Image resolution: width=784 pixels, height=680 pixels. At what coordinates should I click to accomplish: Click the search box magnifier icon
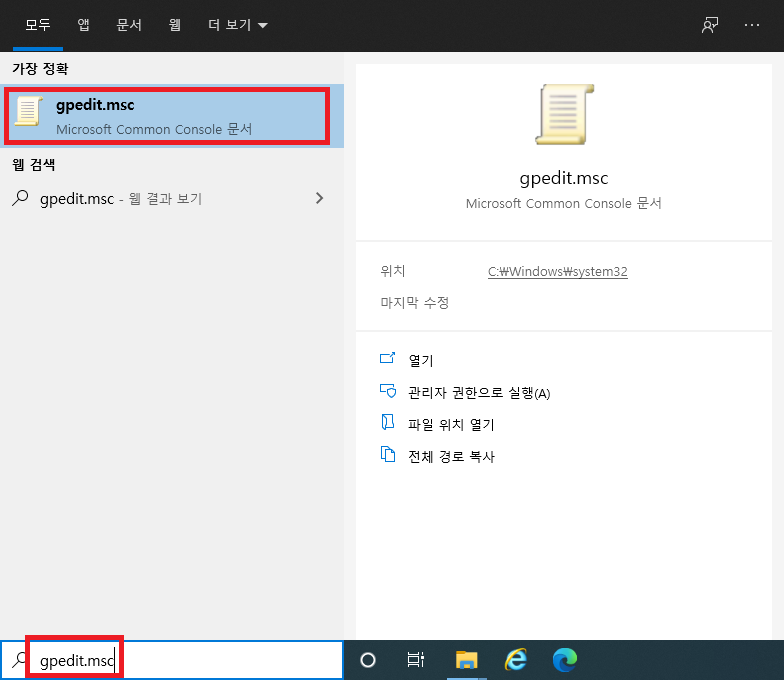19,660
